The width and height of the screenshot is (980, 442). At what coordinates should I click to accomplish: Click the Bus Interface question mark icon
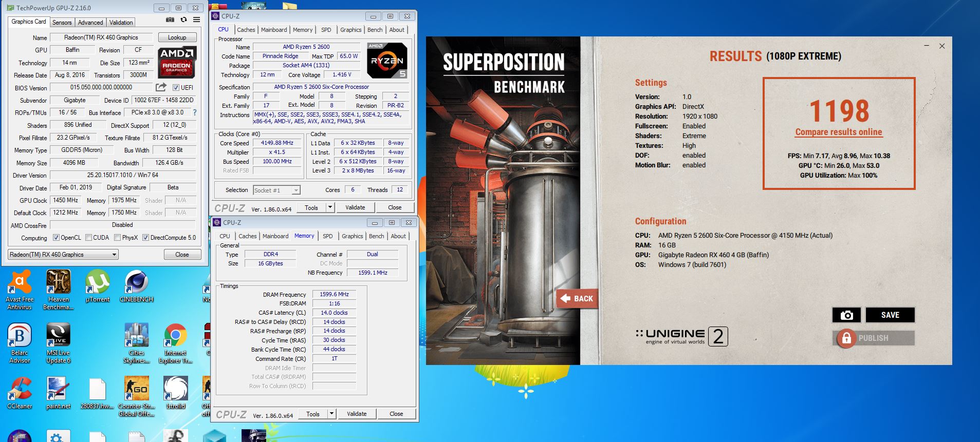pyautogui.click(x=195, y=112)
